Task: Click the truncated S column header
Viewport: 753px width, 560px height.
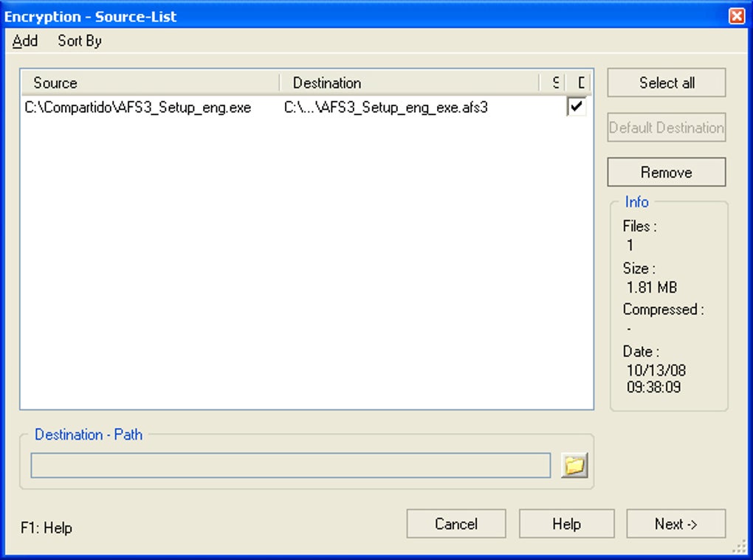Action: coord(556,83)
